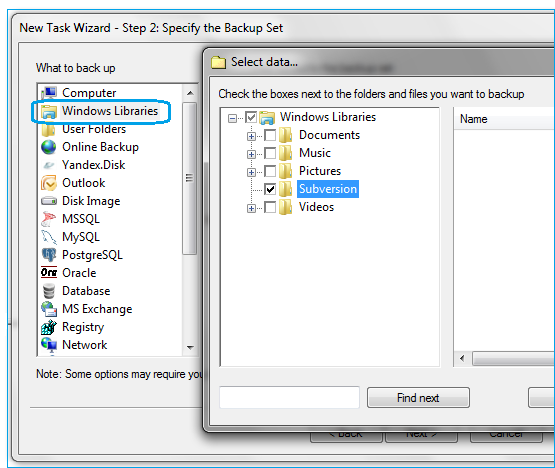The image size is (555, 468).
Task: Select the Yandex.Disk icon
Action: 49,165
